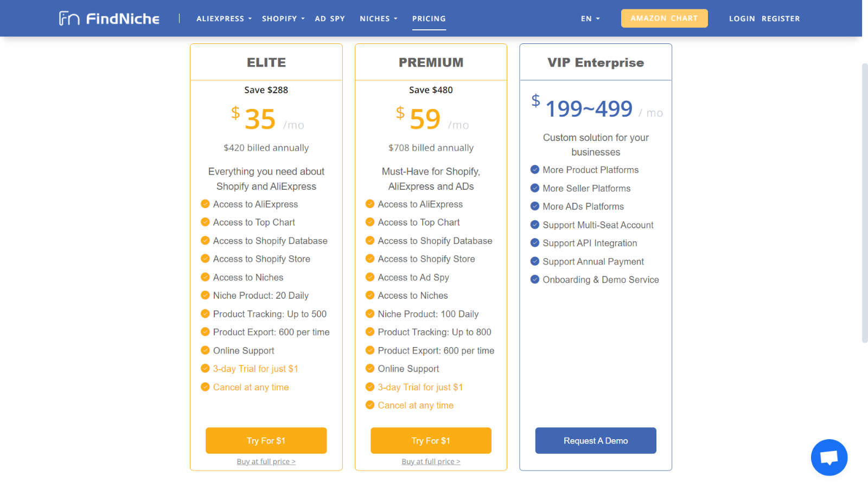The width and height of the screenshot is (868, 488).
Task: Open the EN language selector
Action: pos(590,18)
